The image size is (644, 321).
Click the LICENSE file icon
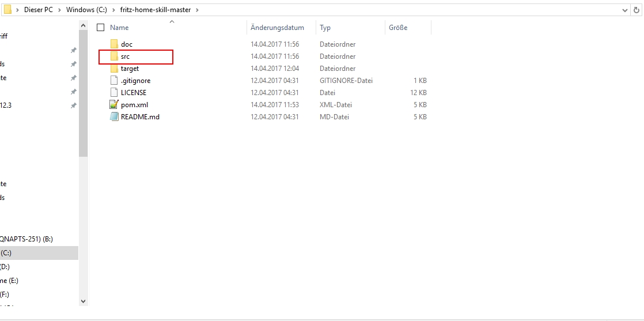(x=113, y=93)
